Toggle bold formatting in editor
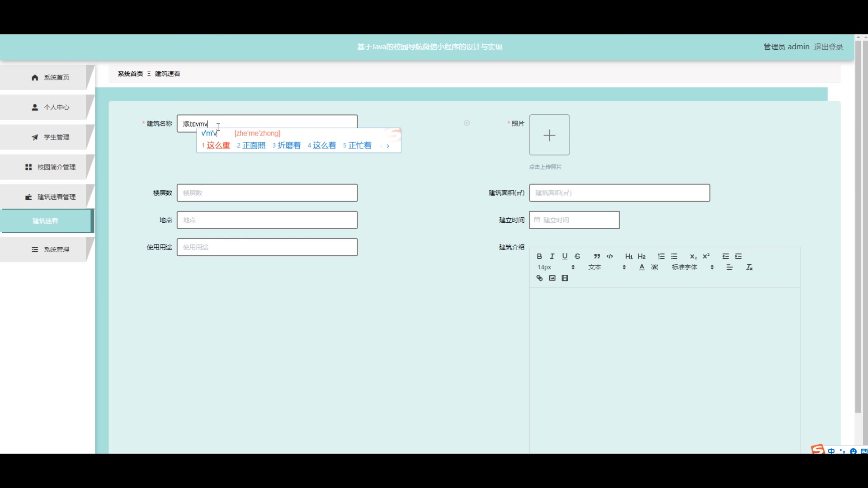868x488 pixels. click(539, 256)
